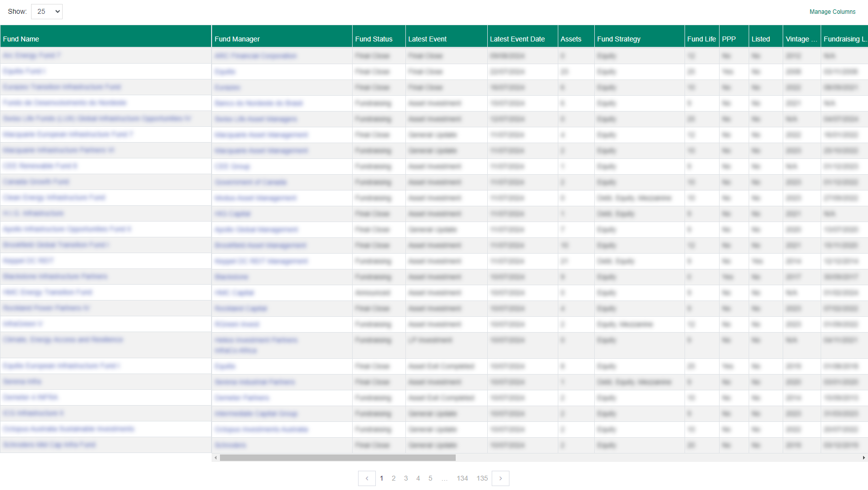
Task: Sort by Latest Event Date header
Action: coord(517,39)
